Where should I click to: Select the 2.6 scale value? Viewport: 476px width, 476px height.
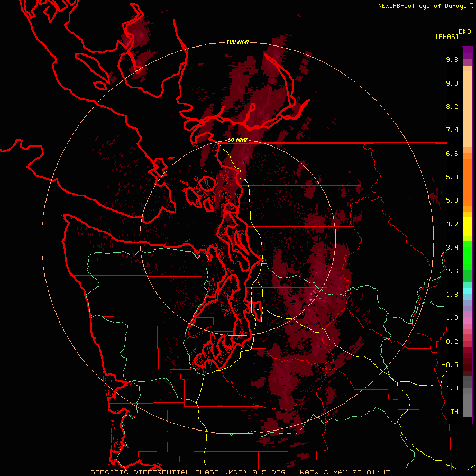(452, 271)
